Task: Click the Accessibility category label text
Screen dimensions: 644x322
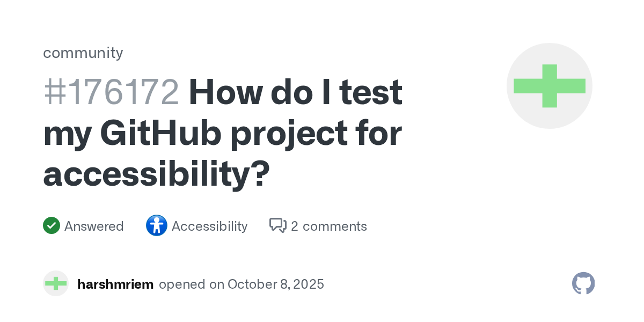Action: pos(209,226)
